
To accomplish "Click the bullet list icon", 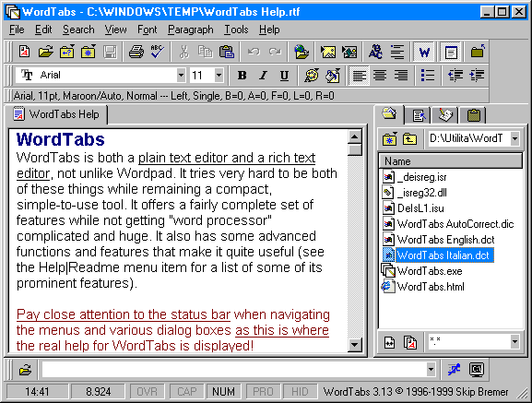I will (x=427, y=75).
